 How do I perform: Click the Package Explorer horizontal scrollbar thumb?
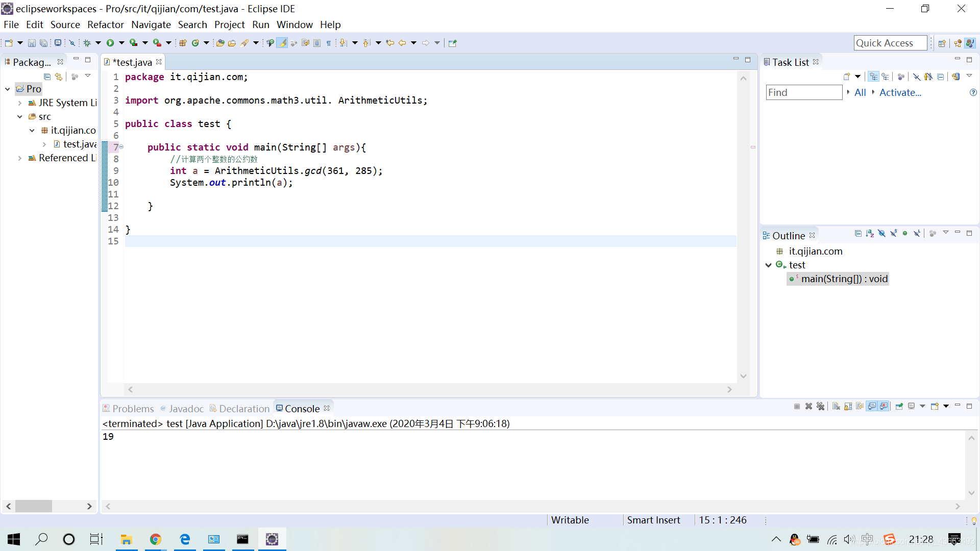tap(34, 506)
